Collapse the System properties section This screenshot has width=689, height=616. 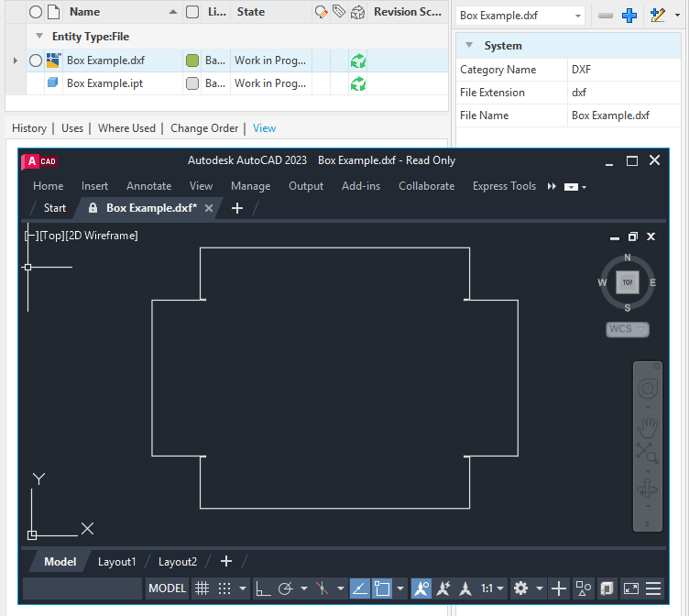coord(469,45)
